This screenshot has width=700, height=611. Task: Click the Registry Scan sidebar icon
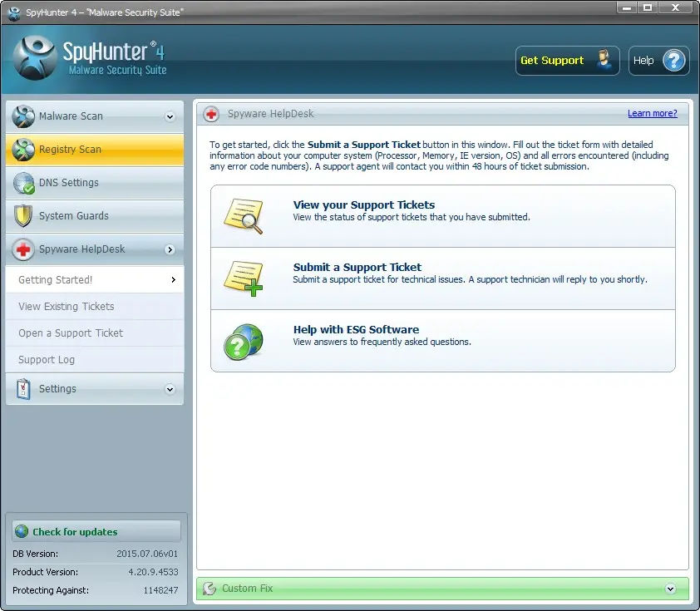(23, 150)
